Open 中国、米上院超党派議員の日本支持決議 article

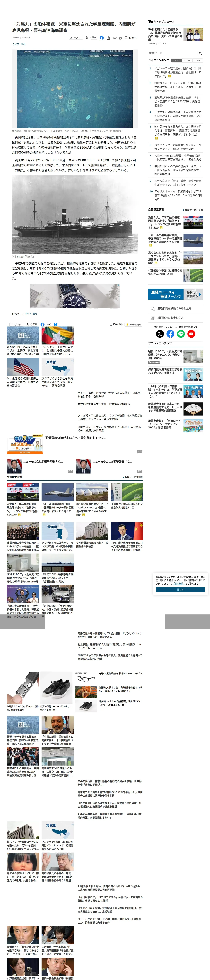click(x=127, y=546)
